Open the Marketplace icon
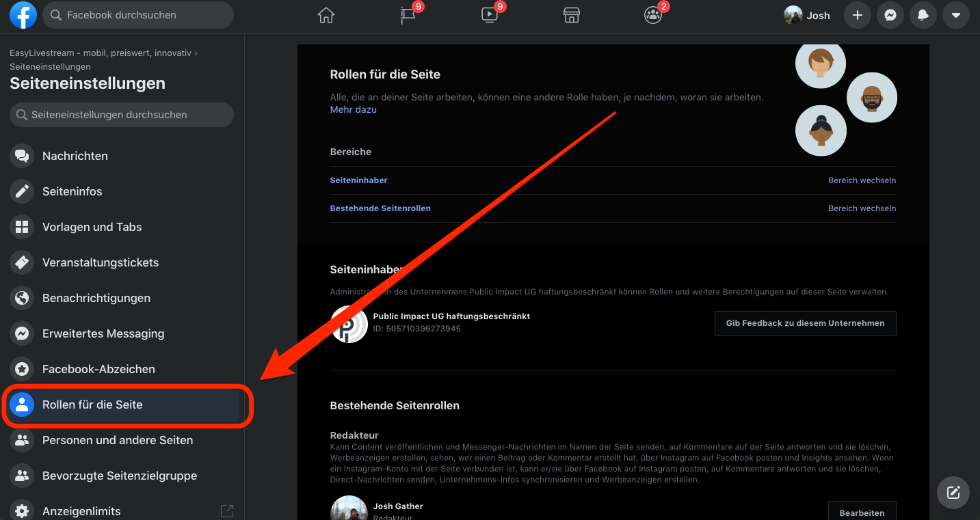Image resolution: width=980 pixels, height=520 pixels. pos(572,15)
